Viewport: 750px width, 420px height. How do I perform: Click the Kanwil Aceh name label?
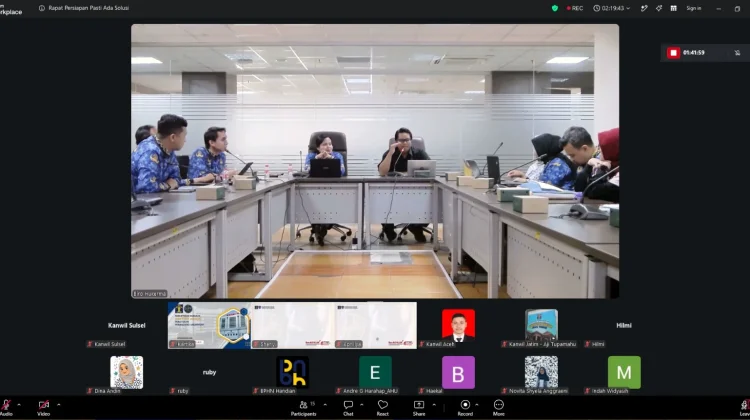point(437,344)
